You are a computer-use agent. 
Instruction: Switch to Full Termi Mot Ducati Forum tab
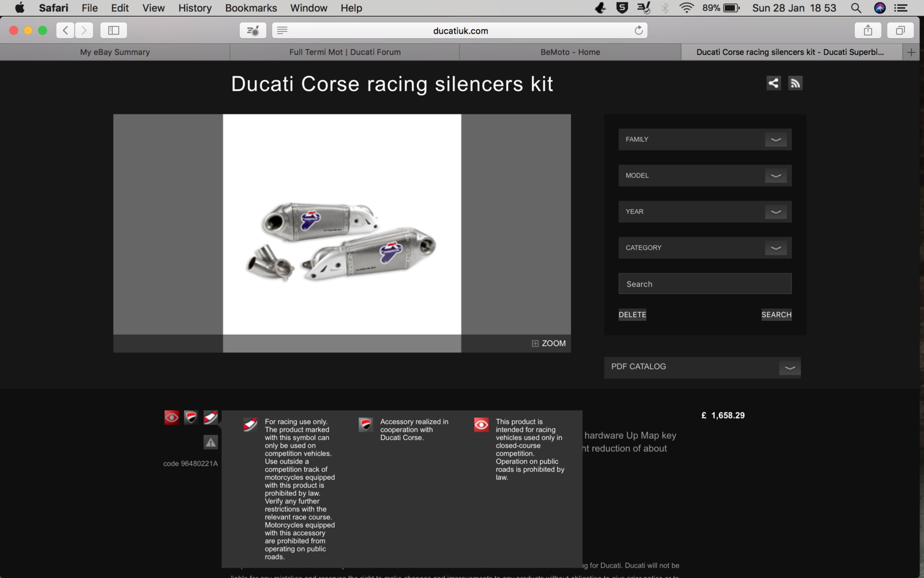(x=345, y=52)
